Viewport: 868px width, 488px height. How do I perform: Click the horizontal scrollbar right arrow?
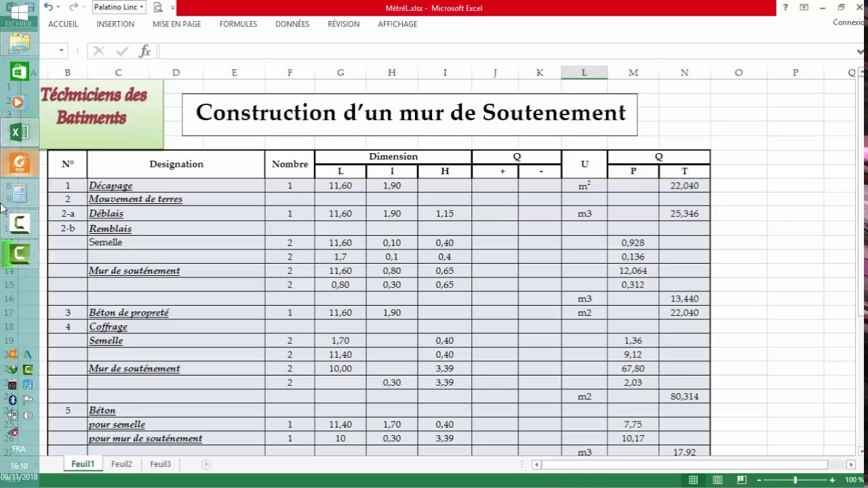tap(851, 464)
